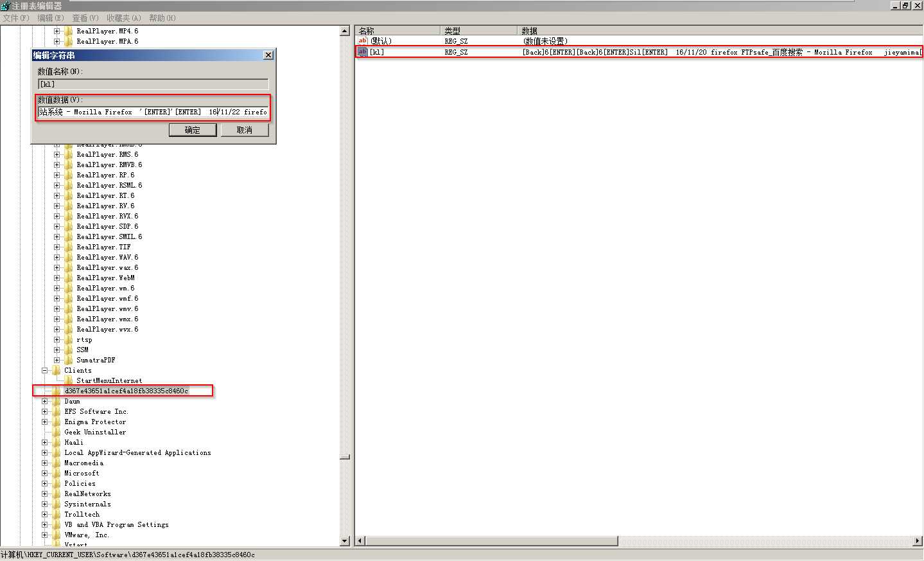Click the tree pane scroll-down arrow

(345, 541)
